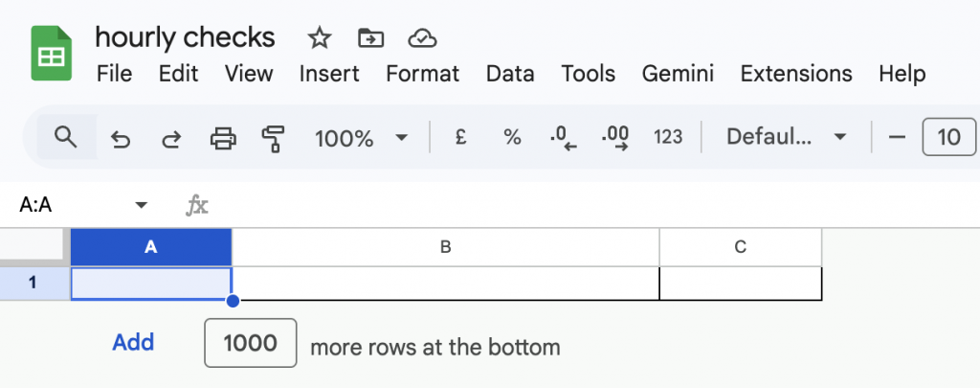Open the 100% zoom dropdown
980x388 pixels.
tap(361, 137)
